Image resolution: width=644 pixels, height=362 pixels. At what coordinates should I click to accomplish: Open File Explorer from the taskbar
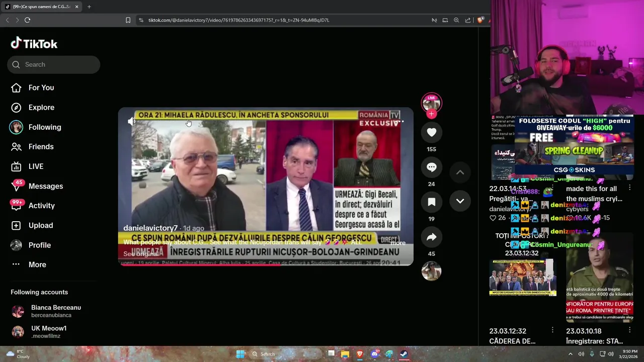345,354
